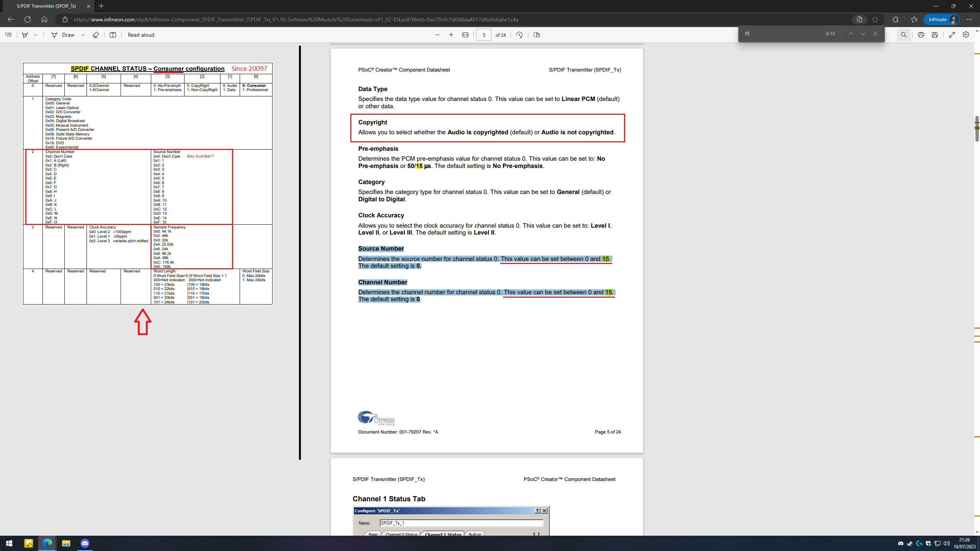Open the volume control in tray
The height and width of the screenshot is (551, 980).
point(946,543)
